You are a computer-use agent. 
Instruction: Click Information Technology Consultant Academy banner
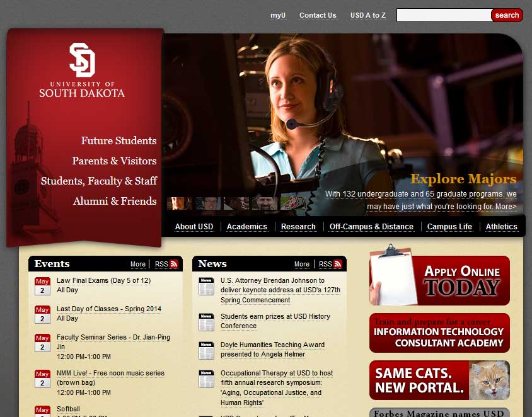pyautogui.click(x=440, y=333)
